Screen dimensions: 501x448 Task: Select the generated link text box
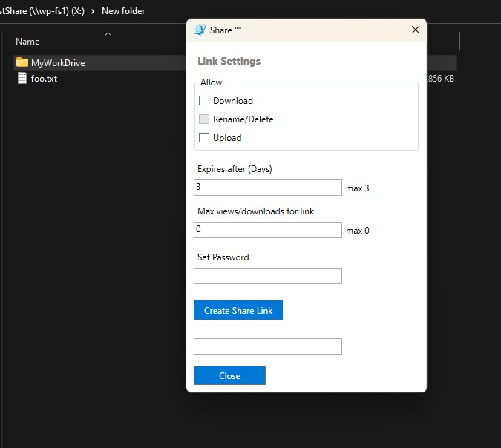click(267, 346)
